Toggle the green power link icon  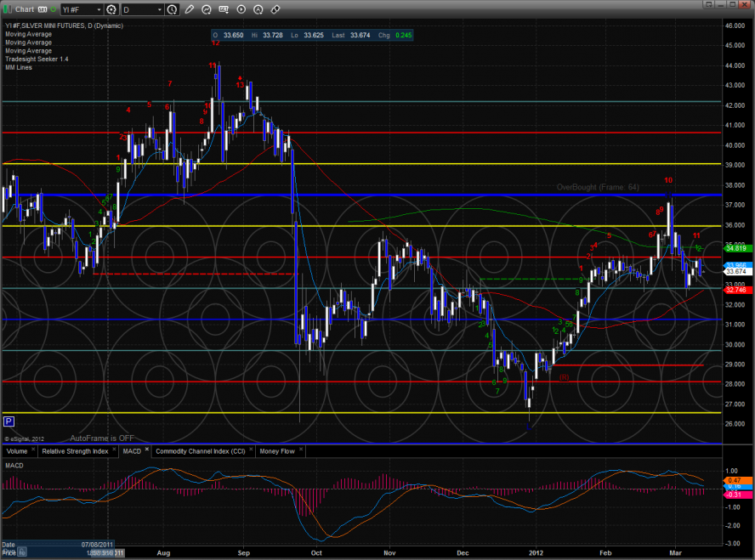[x=53, y=9]
